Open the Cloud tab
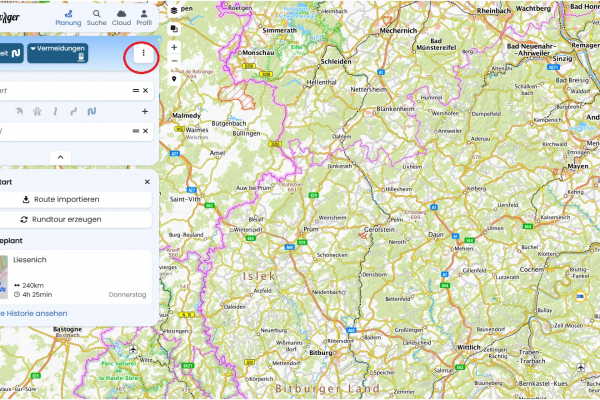 121,14
